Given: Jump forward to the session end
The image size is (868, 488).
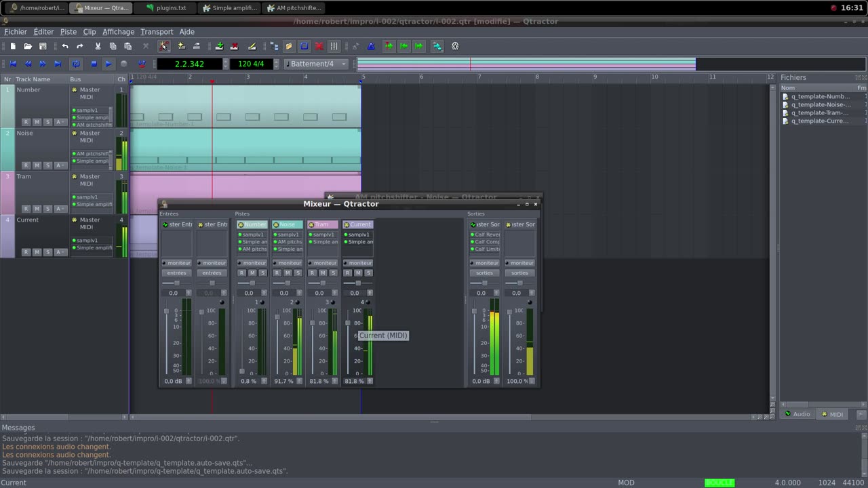Looking at the screenshot, I should click(x=58, y=64).
